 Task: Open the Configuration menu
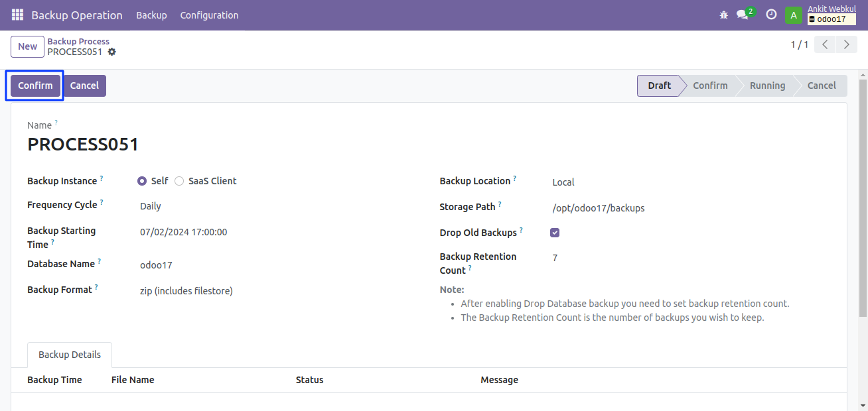(209, 15)
